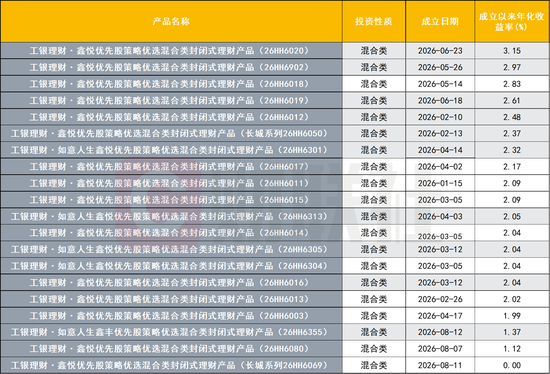The height and width of the screenshot is (374, 550).
Task: Click the date 2026-04-02
Action: (x=440, y=167)
